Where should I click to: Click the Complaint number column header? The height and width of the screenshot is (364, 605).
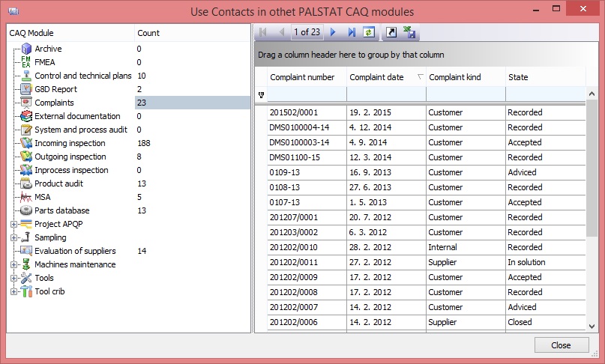pyautogui.click(x=307, y=77)
